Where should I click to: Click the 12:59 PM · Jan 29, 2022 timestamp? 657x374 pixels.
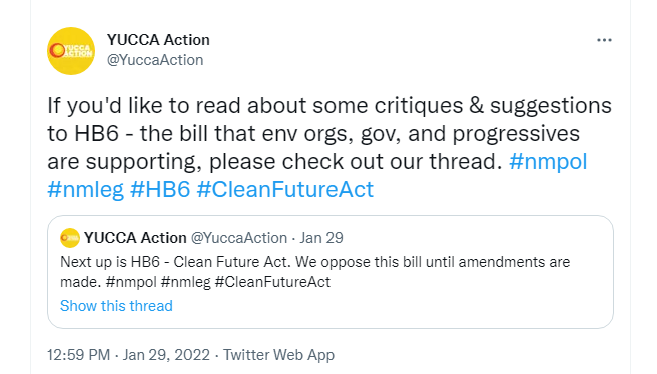128,355
